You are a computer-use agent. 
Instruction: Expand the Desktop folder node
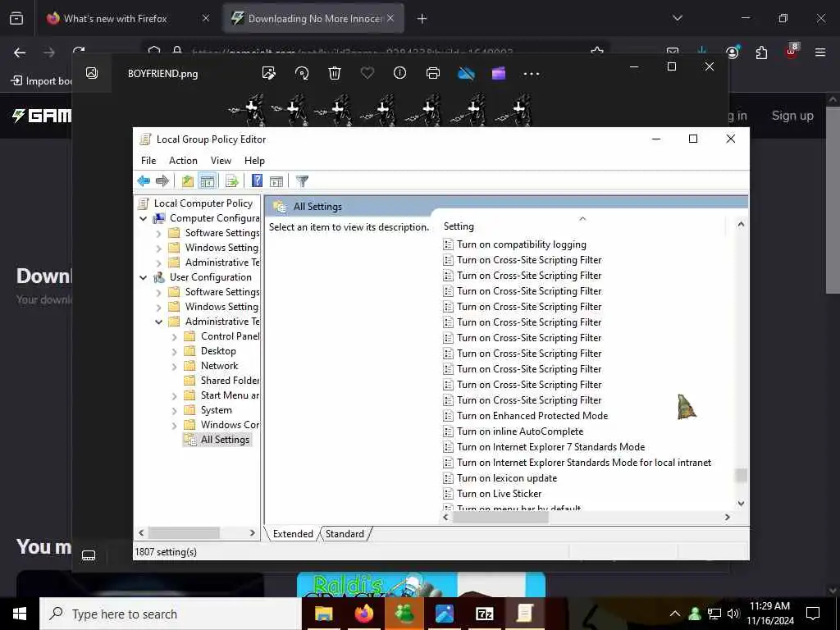[174, 352]
